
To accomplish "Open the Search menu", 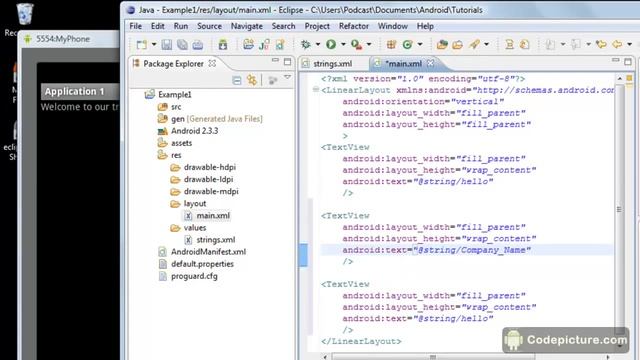I will pyautogui.click(x=283, y=26).
